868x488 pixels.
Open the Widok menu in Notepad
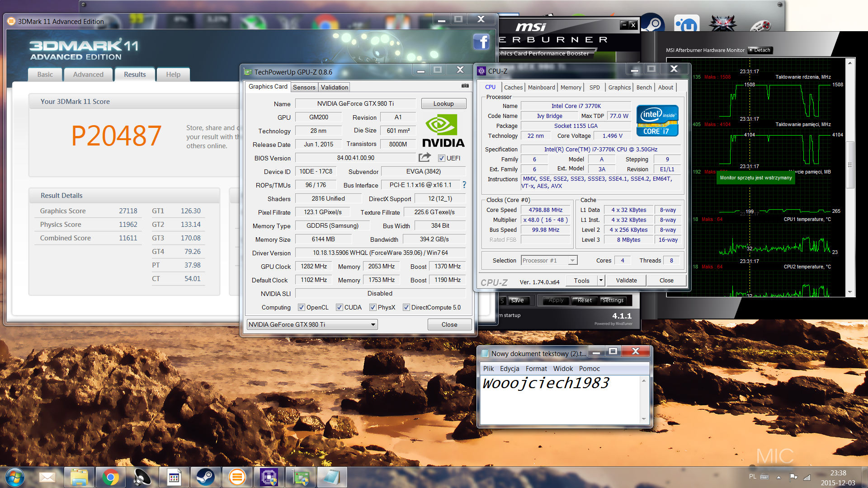pyautogui.click(x=563, y=369)
